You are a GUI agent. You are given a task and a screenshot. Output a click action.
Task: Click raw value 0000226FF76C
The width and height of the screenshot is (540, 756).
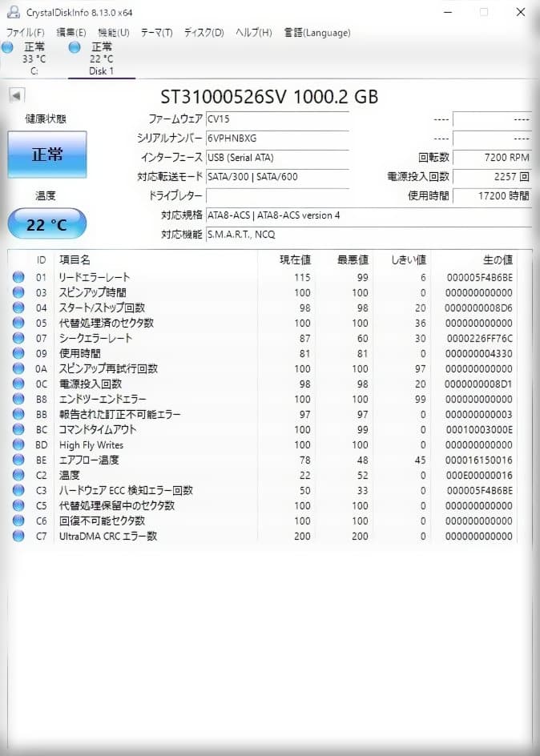(x=480, y=339)
